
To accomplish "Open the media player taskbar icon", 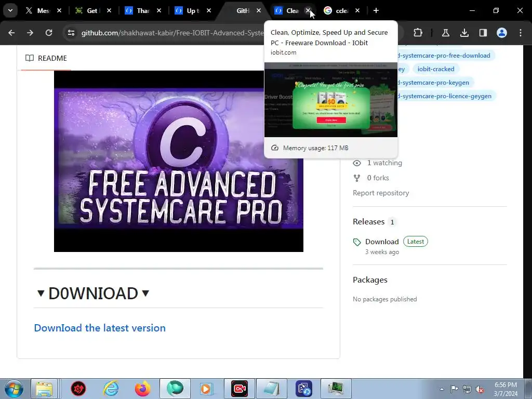I will [x=206, y=389].
